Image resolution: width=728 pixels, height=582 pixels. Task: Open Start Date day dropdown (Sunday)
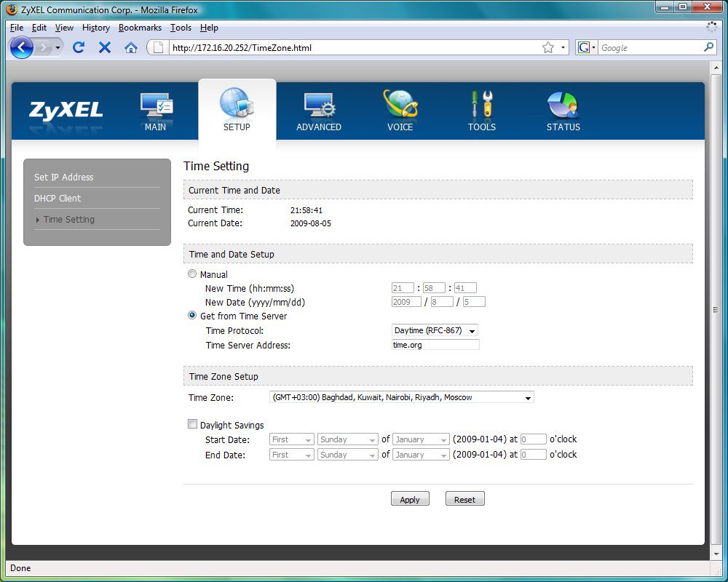pyautogui.click(x=348, y=439)
